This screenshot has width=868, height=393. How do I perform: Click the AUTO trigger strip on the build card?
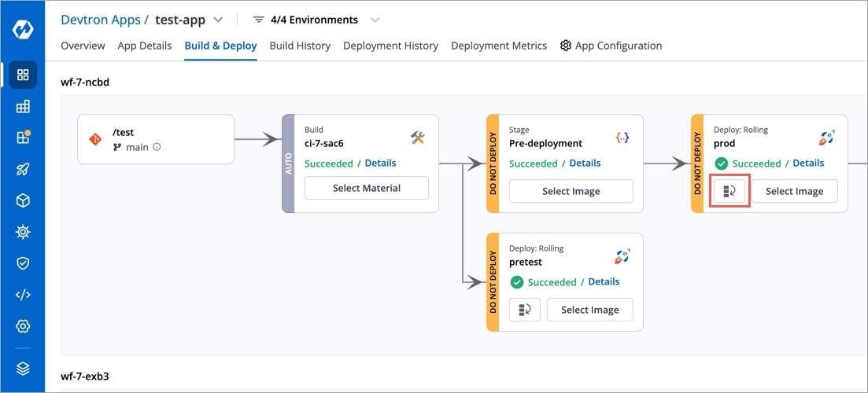[288, 163]
